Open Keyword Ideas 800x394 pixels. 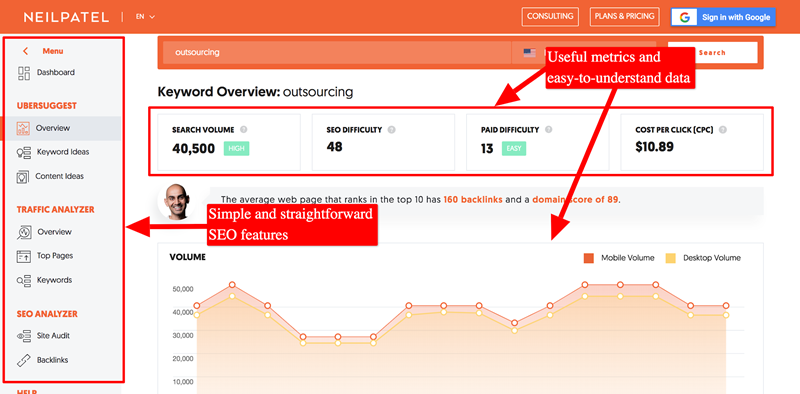63,152
